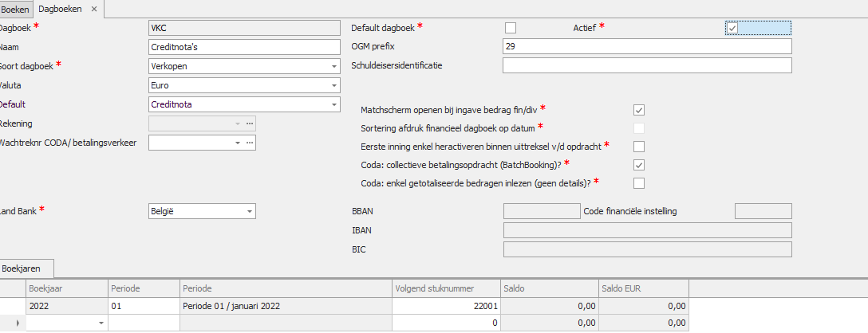Click the Naam field with Creditnota's
Image resolution: width=868 pixels, height=333 pixels.
(x=244, y=48)
